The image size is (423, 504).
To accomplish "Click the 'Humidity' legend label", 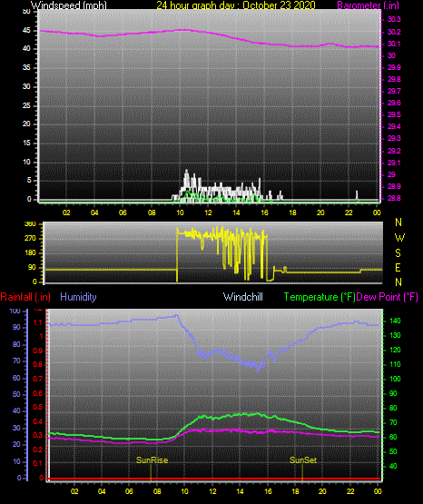I will pyautogui.click(x=78, y=297).
